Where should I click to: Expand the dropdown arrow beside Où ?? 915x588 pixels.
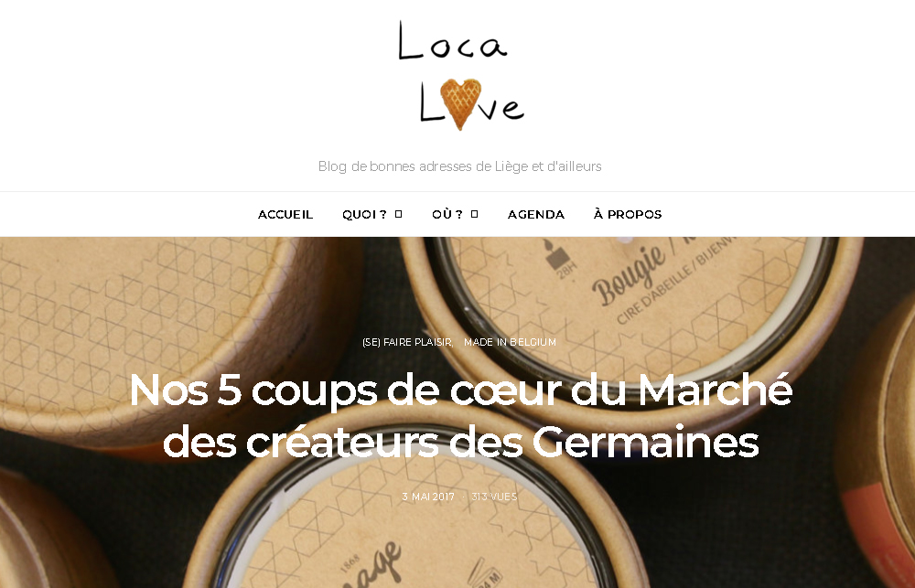(x=474, y=214)
